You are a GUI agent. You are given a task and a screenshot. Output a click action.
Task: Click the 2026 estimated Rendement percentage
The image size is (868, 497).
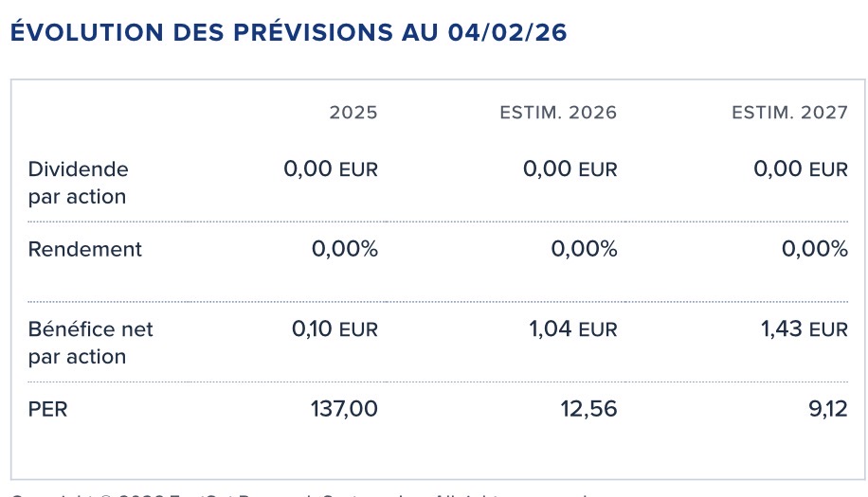click(584, 249)
